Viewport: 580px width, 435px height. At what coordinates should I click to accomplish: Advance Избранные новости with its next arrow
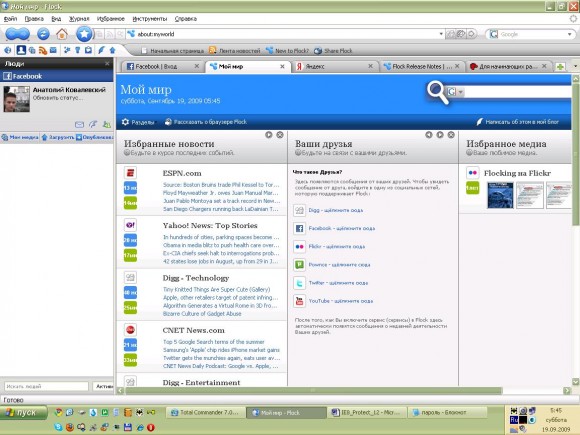tap(269, 135)
